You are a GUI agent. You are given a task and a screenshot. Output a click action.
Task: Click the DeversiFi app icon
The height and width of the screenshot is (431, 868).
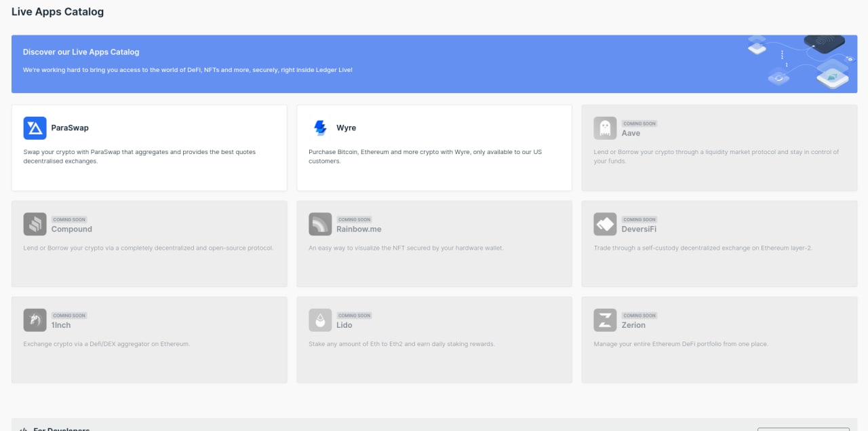[605, 224]
